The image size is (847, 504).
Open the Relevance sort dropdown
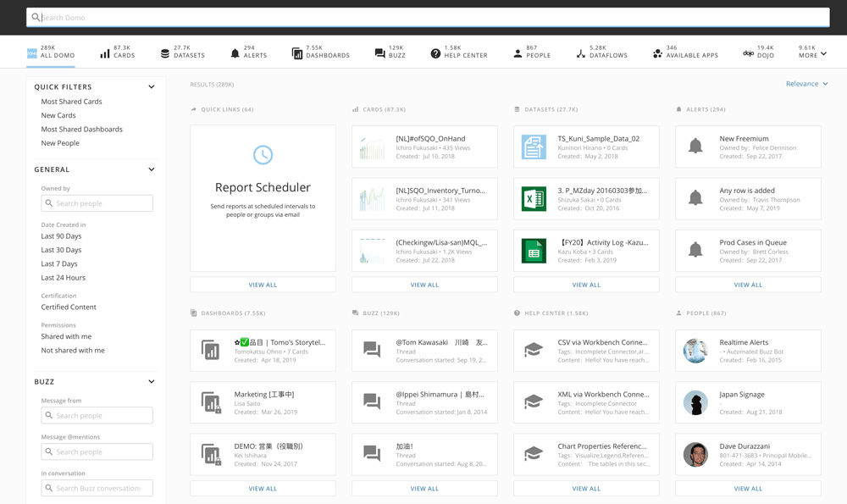806,84
